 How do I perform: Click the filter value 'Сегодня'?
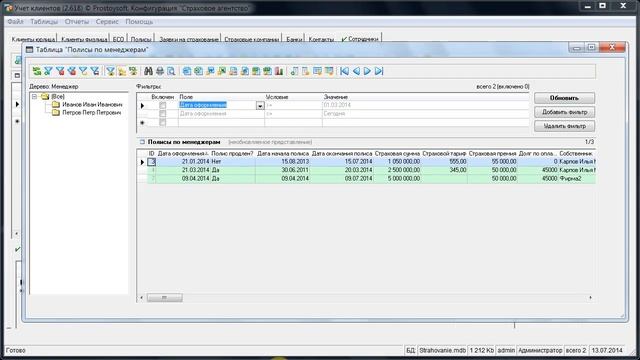pyautogui.click(x=334, y=113)
